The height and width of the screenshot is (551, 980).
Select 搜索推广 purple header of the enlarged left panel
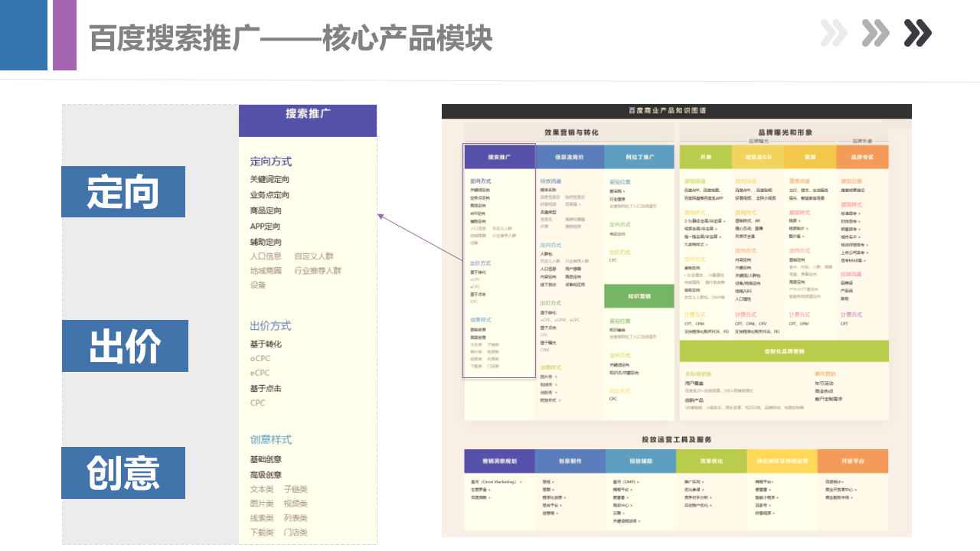(x=308, y=121)
